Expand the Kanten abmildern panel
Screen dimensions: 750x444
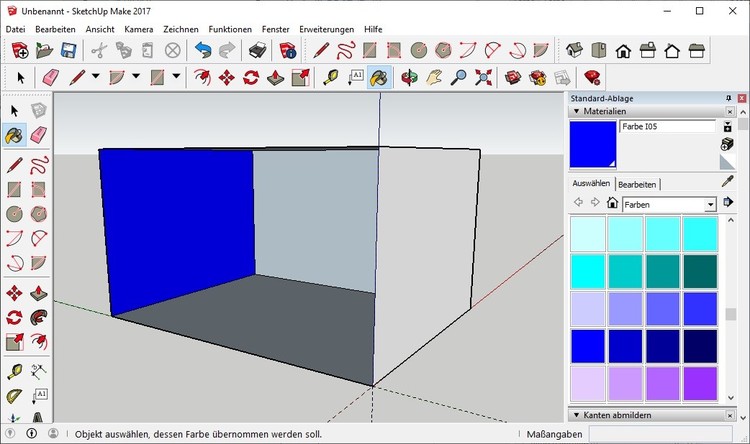coord(575,414)
